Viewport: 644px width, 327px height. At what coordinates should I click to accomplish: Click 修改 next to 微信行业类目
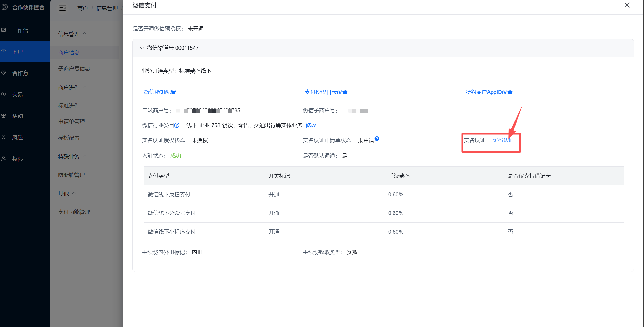[311, 125]
